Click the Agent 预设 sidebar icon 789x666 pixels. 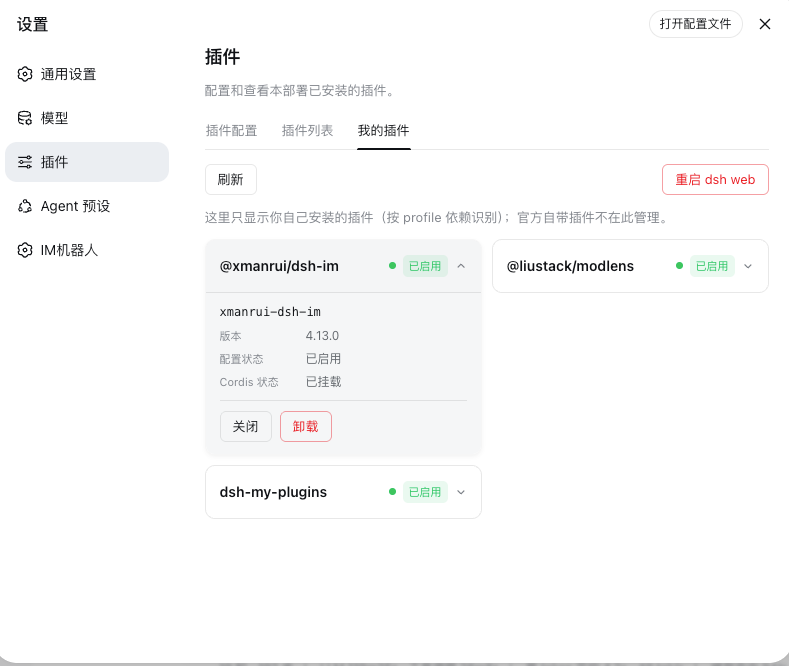click(x=25, y=206)
